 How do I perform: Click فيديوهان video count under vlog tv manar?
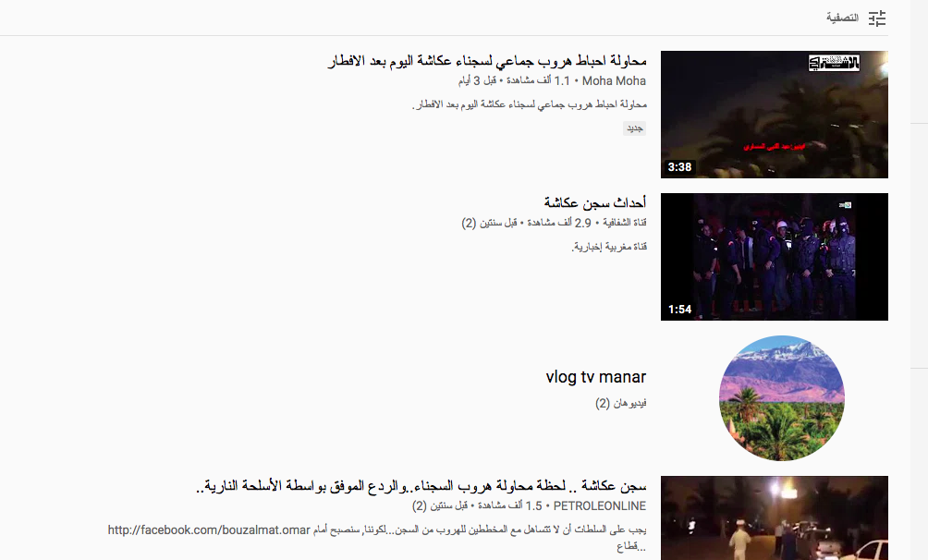tap(620, 404)
